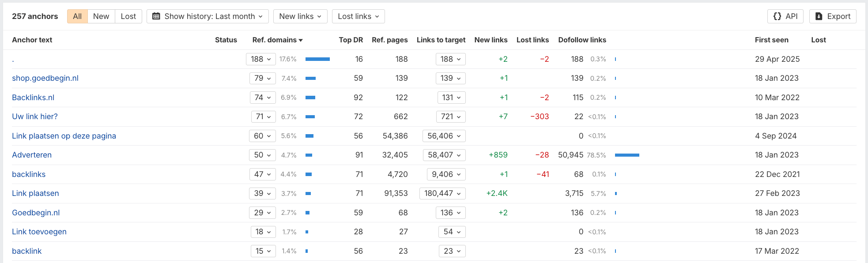This screenshot has width=868, height=263.
Task: Click the Adverteren dofollow percentage bar
Action: (x=627, y=155)
